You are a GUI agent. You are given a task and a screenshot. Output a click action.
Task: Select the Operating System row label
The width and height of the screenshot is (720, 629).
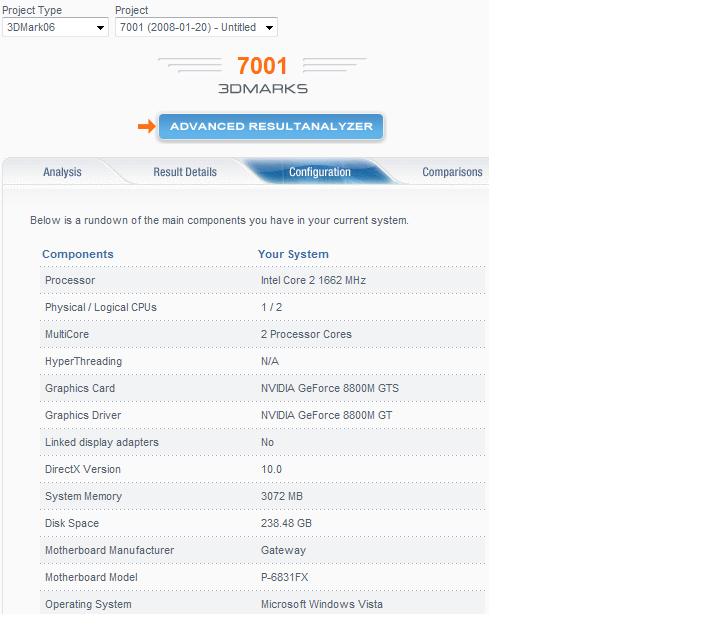88,605
